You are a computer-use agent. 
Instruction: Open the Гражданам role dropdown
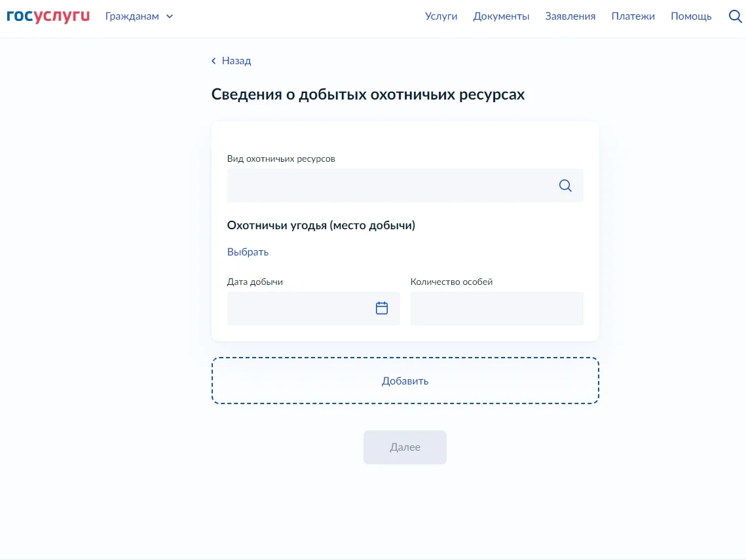click(132, 16)
